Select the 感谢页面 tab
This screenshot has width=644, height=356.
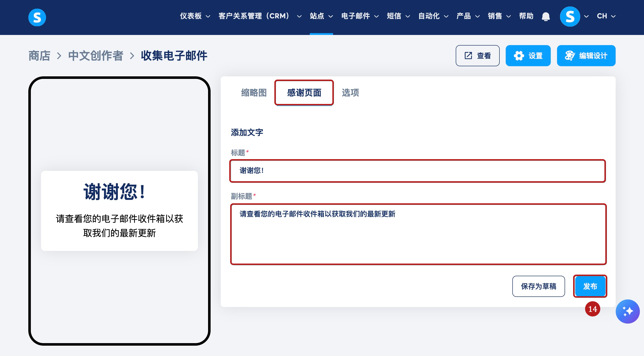(x=304, y=93)
